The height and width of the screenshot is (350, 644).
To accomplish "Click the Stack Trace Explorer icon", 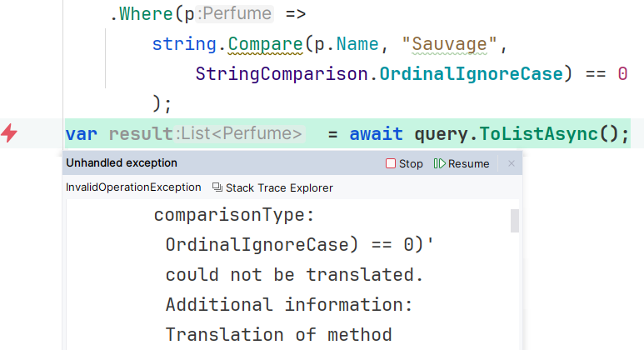I will click(217, 187).
